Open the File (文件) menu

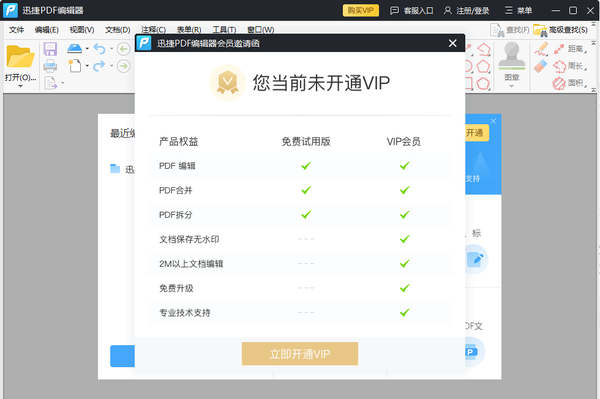16,30
